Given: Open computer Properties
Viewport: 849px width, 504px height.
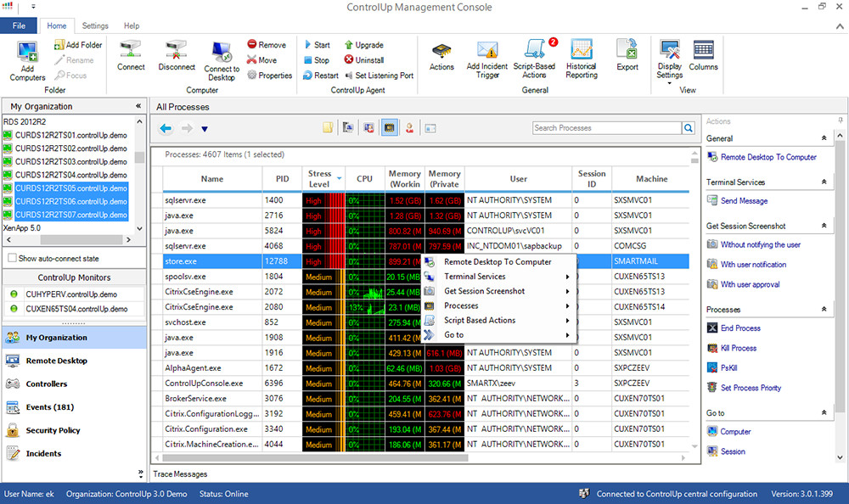Looking at the screenshot, I should pos(270,76).
